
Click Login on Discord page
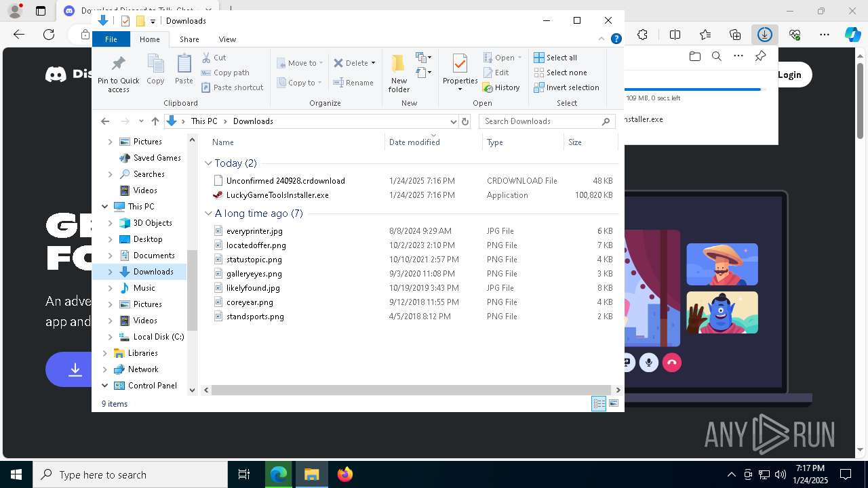click(789, 75)
